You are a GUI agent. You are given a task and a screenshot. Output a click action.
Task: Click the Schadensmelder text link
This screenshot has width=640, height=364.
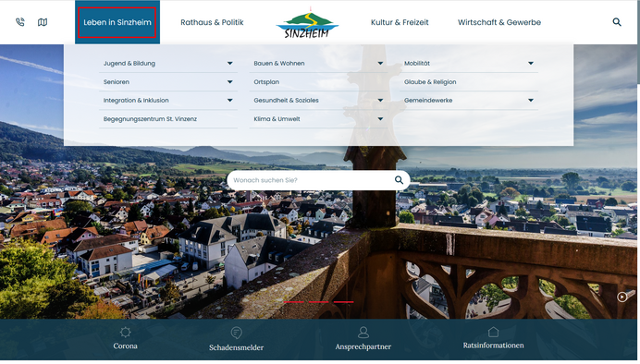pyautogui.click(x=237, y=347)
